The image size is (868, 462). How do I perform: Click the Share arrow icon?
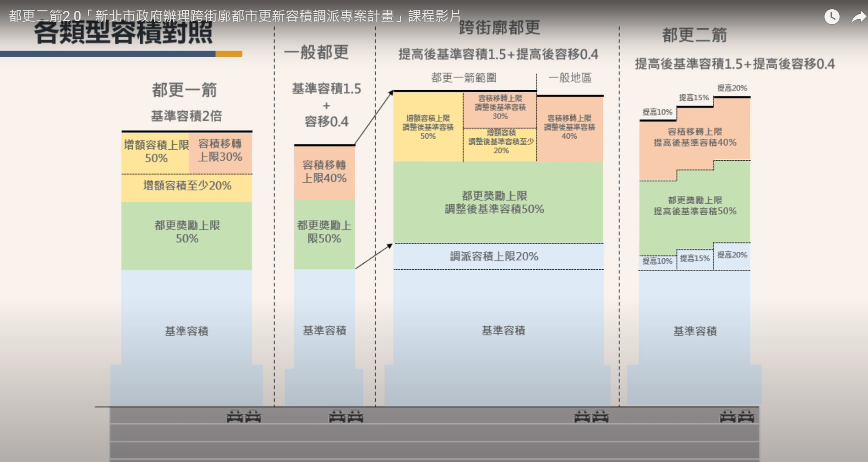[859, 17]
